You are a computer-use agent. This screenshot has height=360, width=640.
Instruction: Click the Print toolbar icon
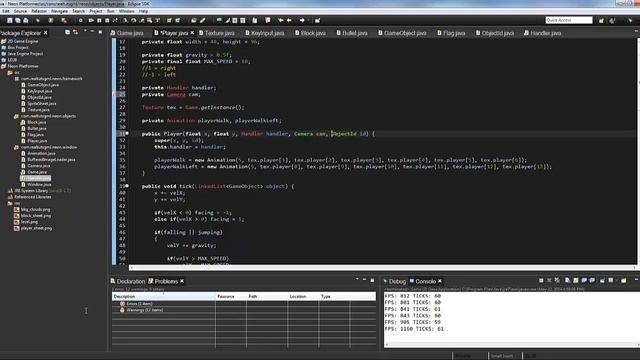[x=25, y=20]
